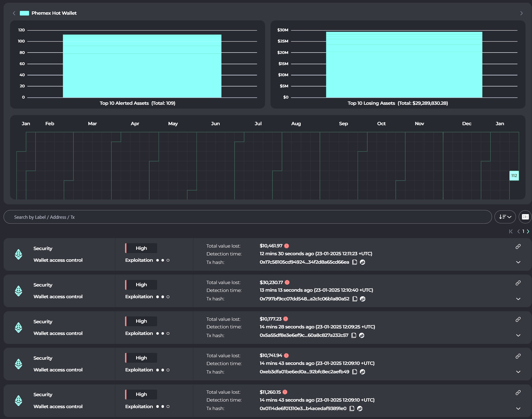Copy tx hash starting with 0x17c58105cd94924
Viewport: 532px width, 419px height.
coord(354,262)
